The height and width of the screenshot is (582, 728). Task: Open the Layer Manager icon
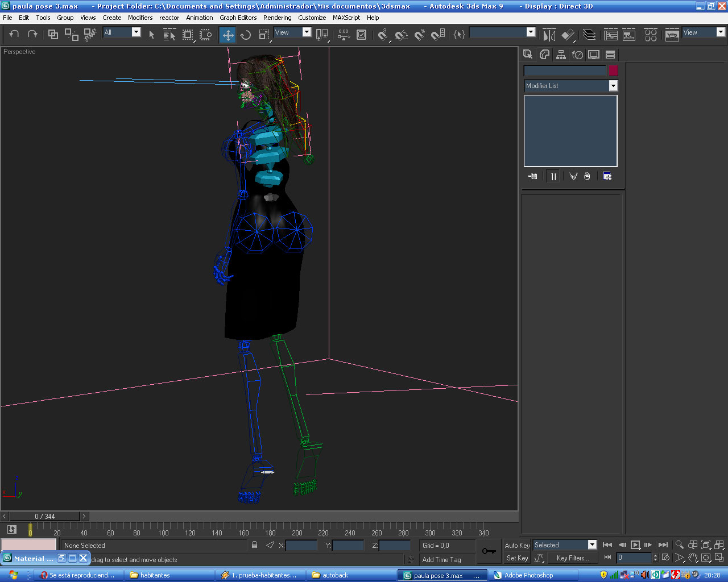click(x=589, y=35)
